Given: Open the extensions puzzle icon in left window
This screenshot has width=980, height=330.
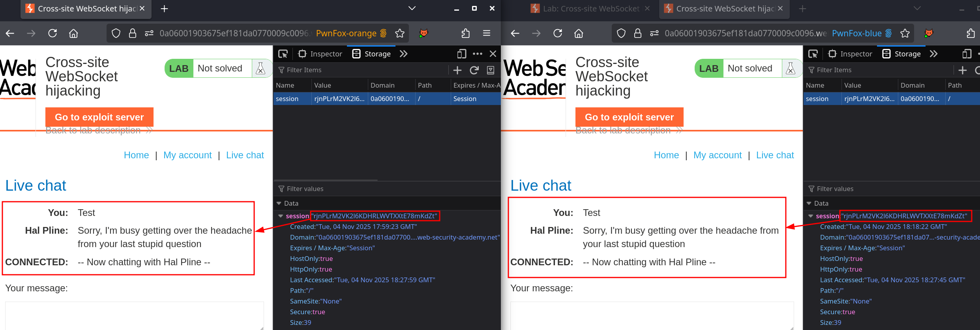Looking at the screenshot, I should (466, 33).
